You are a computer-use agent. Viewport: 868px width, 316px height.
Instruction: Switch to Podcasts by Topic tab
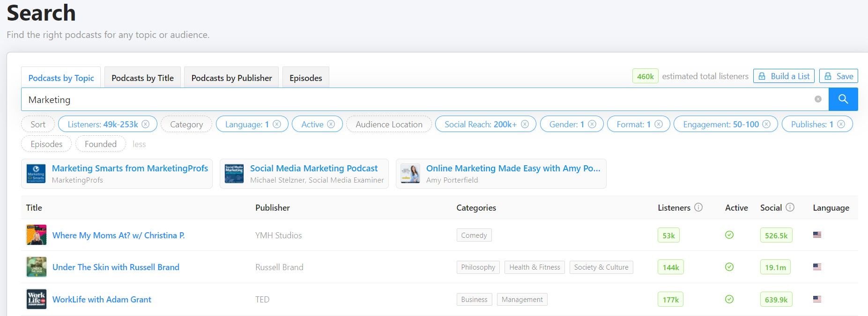click(x=61, y=78)
